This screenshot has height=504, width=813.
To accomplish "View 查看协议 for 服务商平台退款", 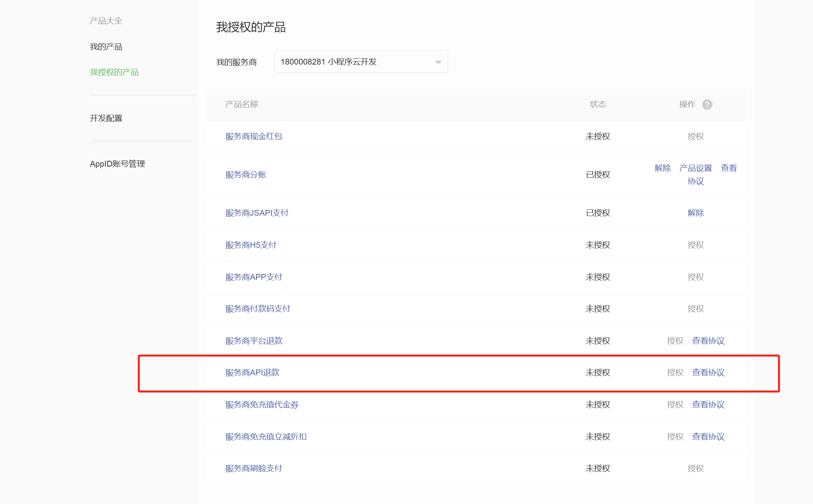I will (708, 341).
